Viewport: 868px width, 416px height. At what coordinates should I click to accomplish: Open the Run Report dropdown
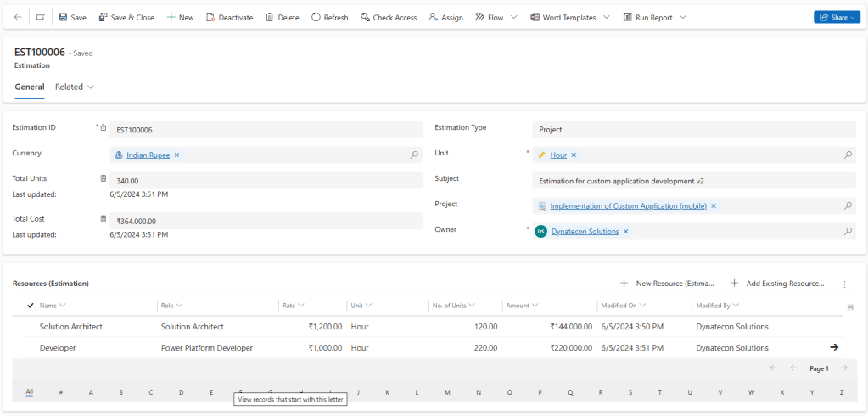point(683,17)
